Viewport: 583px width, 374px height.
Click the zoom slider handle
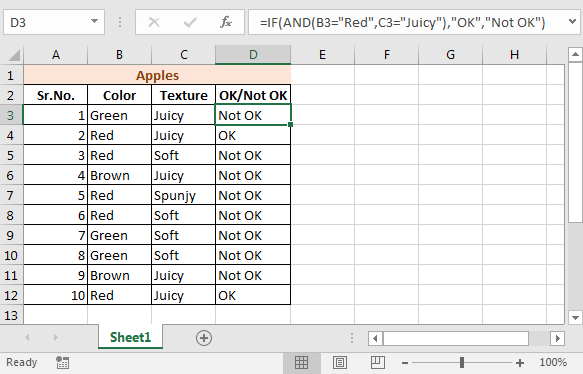tap(462, 362)
